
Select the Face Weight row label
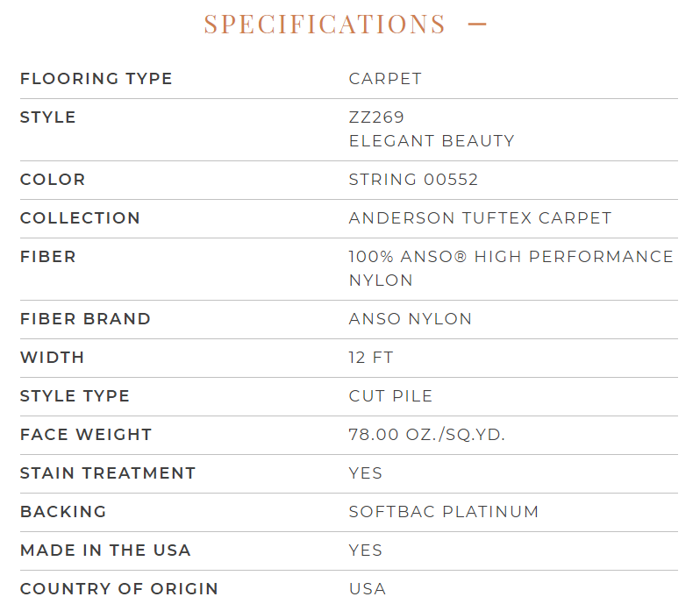[x=86, y=435]
